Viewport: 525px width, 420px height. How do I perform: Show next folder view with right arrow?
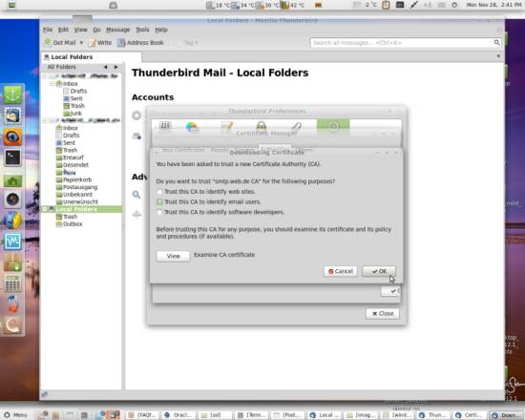click(115, 67)
